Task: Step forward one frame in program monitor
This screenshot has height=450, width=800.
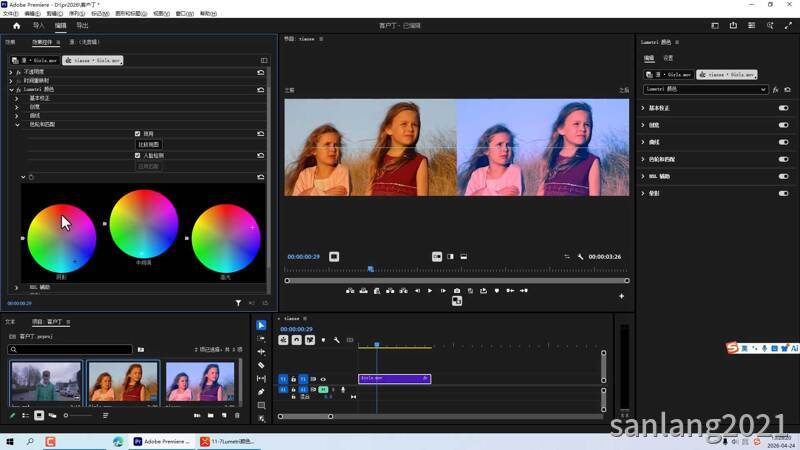Action: coord(443,291)
